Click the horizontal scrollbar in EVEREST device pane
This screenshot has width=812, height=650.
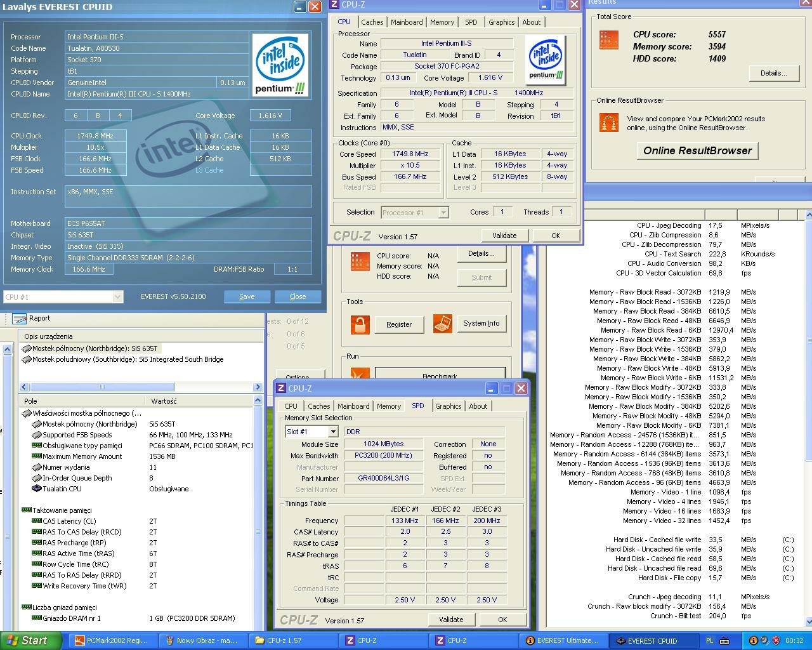[101, 387]
